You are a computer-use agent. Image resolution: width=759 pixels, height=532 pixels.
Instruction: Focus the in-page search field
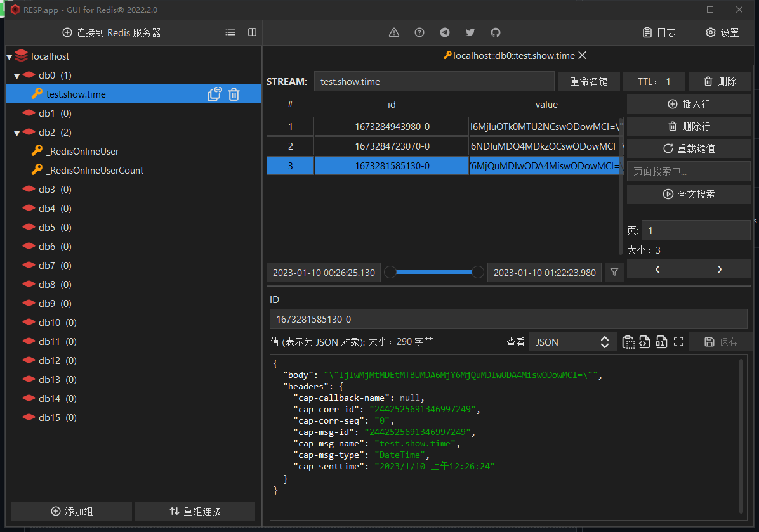(x=689, y=171)
